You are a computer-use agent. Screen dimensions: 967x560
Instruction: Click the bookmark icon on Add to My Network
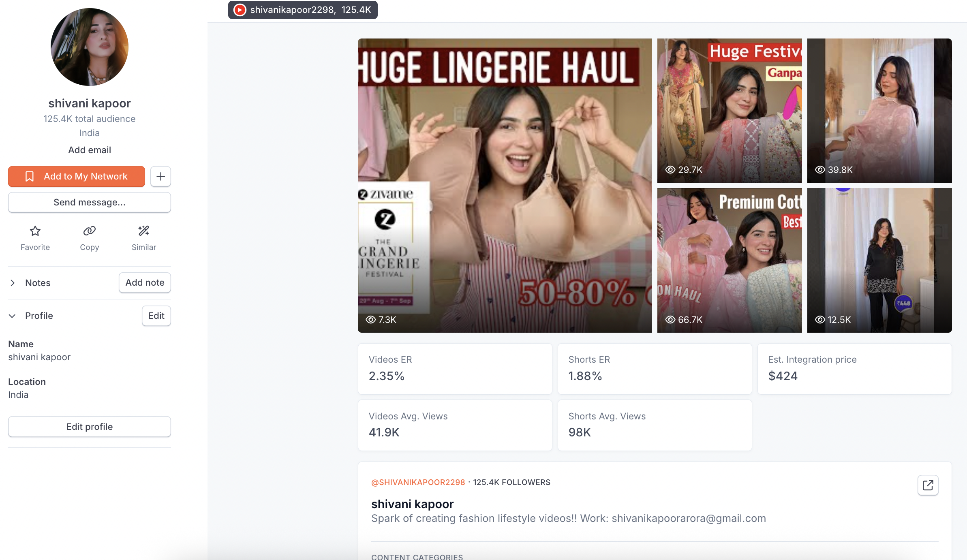coord(30,176)
